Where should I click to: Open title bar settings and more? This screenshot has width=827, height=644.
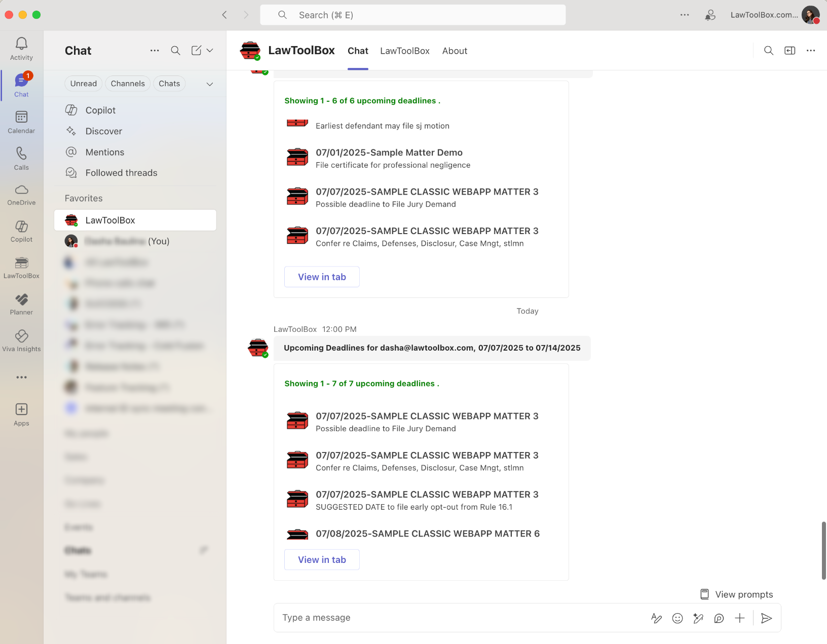[x=685, y=15]
